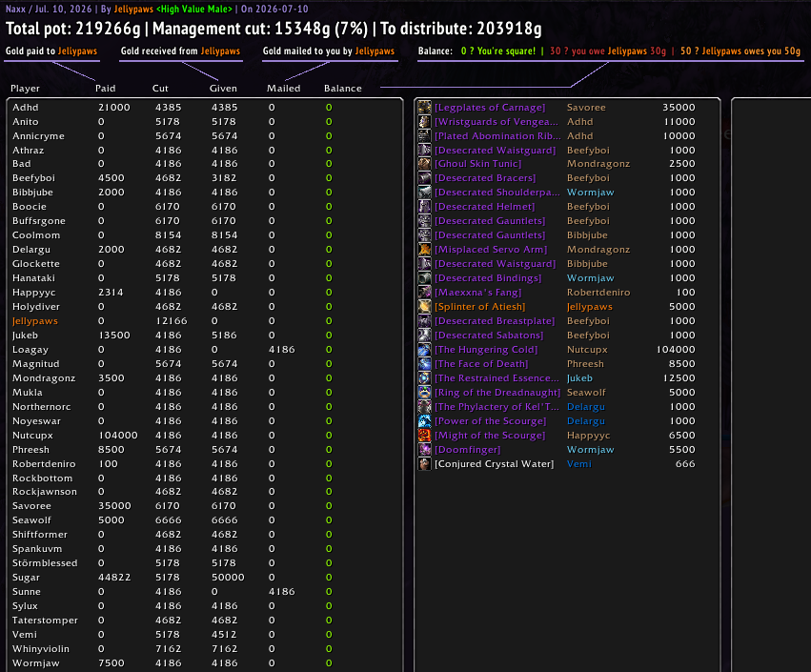Click the Legplates of Carnage item icon

click(425, 107)
